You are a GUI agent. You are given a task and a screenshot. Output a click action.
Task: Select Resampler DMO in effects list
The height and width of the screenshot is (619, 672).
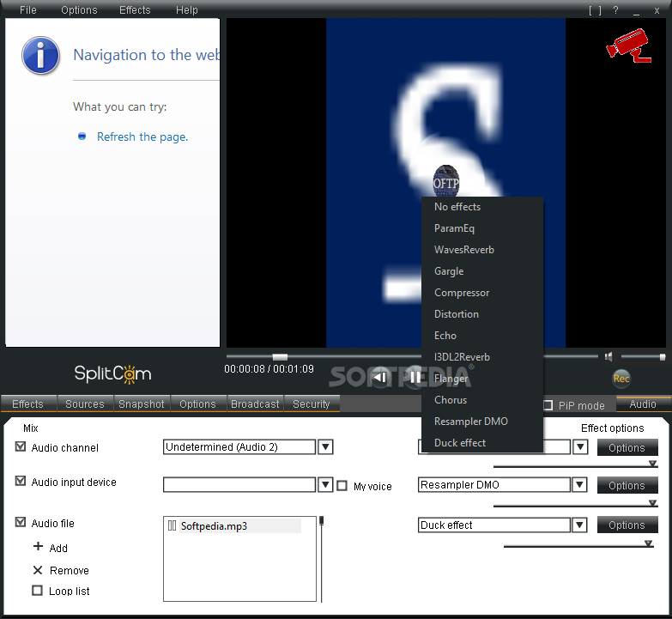(x=482, y=421)
